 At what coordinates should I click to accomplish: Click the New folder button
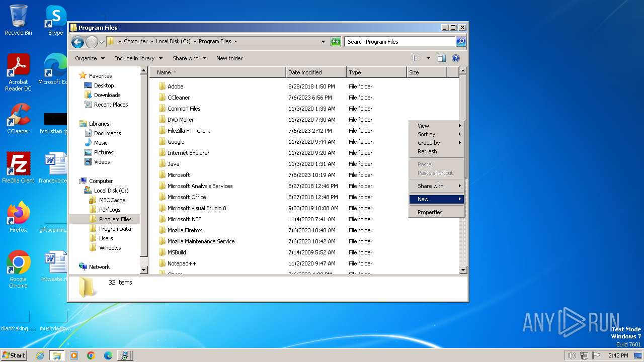(229, 58)
